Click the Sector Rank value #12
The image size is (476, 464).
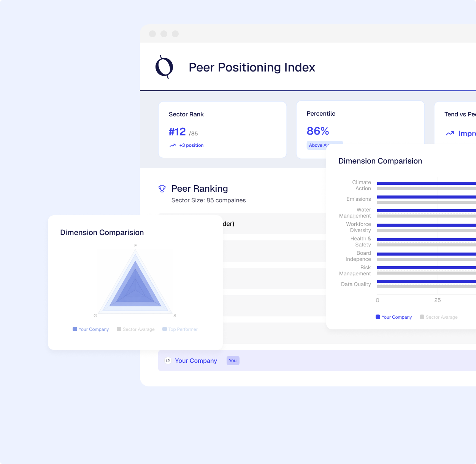tap(177, 132)
